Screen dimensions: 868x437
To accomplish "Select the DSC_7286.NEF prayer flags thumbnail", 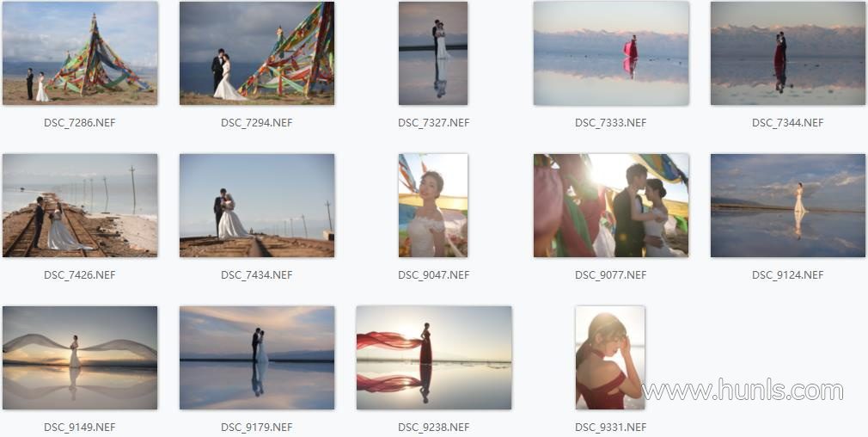I will pos(80,53).
